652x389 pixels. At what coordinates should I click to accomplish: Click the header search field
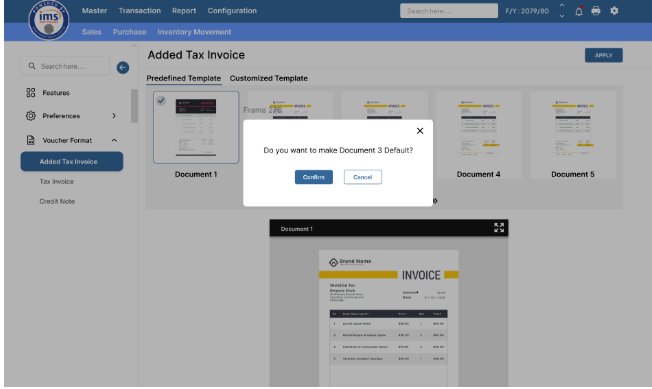(x=449, y=11)
